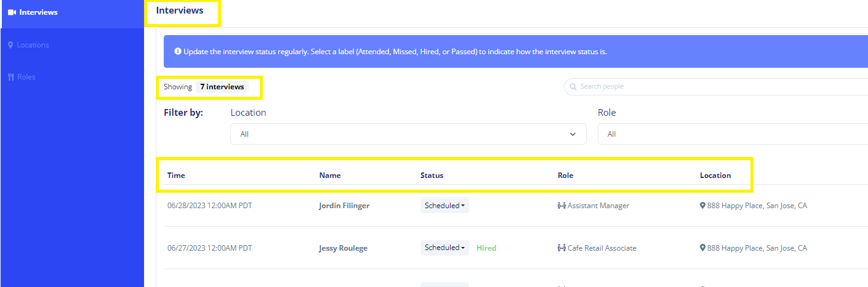Open the Locations sidebar menu item
This screenshot has width=868, height=287.
click(x=33, y=45)
